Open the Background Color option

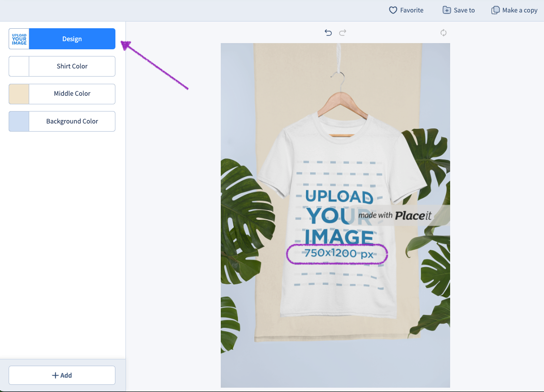72,121
